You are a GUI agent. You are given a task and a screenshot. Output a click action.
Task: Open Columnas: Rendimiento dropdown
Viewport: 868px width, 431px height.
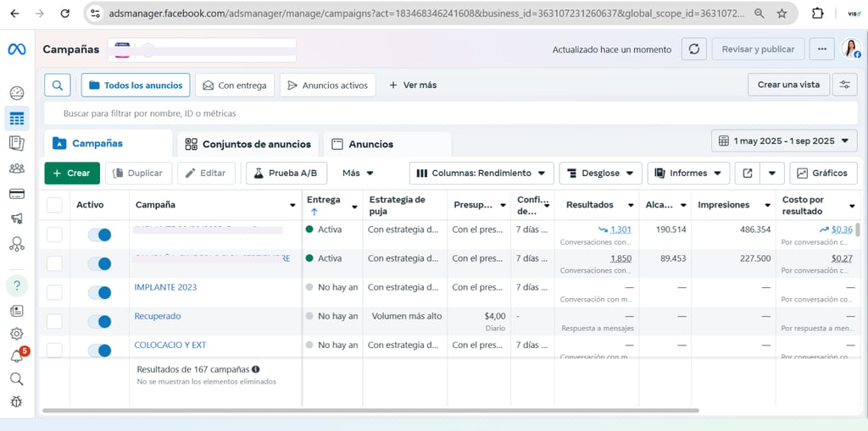click(x=481, y=174)
